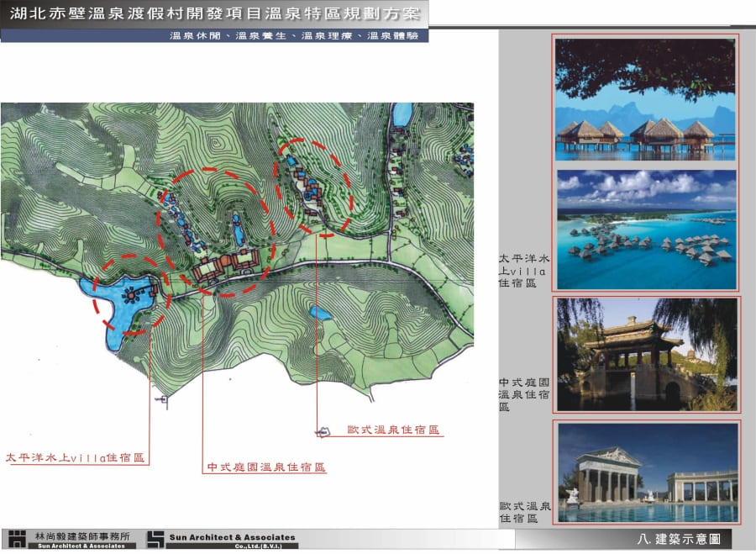Image resolution: width=756 pixels, height=554 pixels.
Task: Click the 林尚毅建築師事務所 building logo icon
Action: pos(18,539)
